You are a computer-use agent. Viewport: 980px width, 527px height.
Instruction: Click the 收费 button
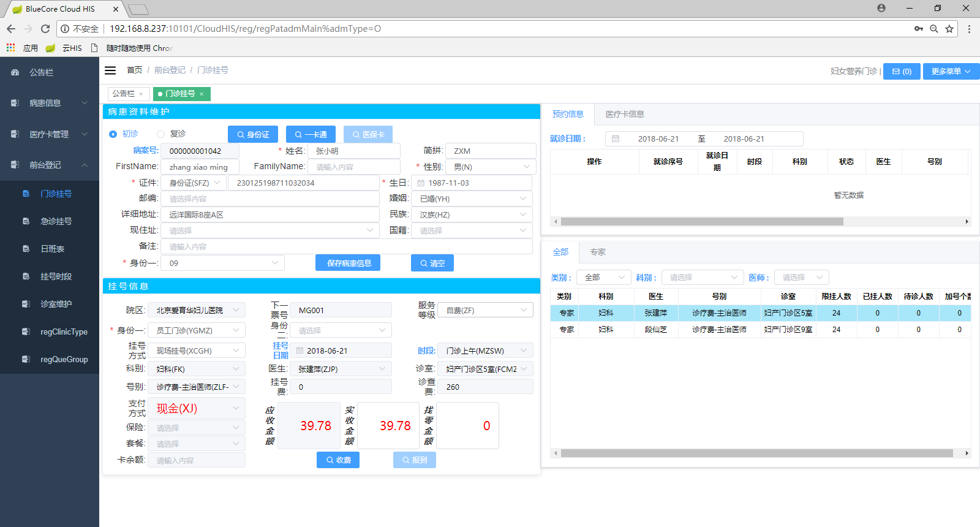coord(338,460)
